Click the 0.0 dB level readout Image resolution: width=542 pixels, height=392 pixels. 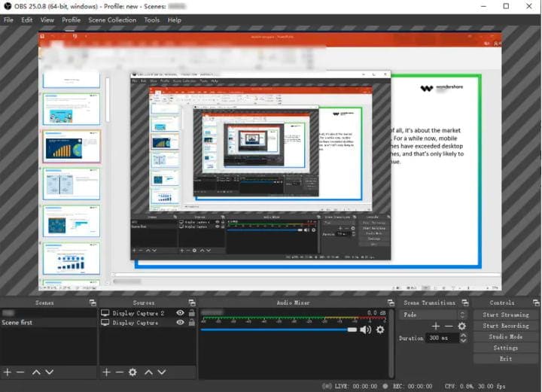pos(376,312)
